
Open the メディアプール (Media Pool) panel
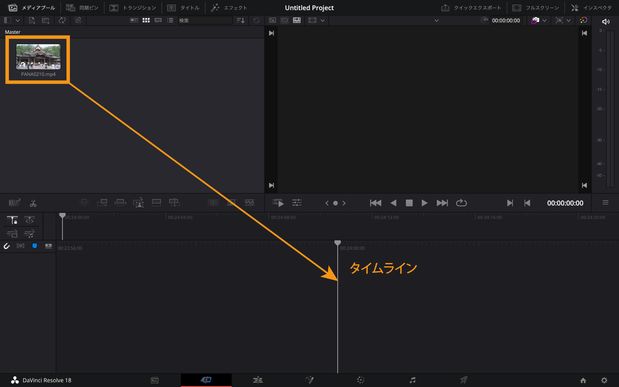pyautogui.click(x=32, y=8)
